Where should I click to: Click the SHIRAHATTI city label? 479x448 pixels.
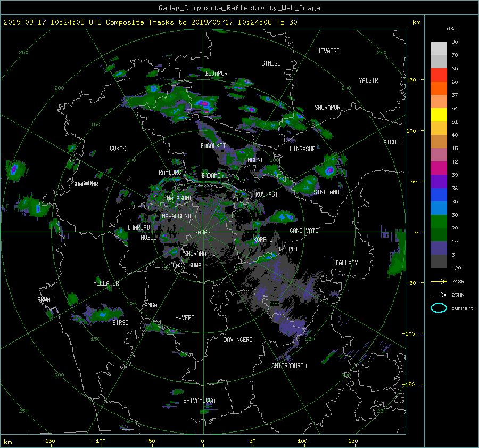coord(200,253)
